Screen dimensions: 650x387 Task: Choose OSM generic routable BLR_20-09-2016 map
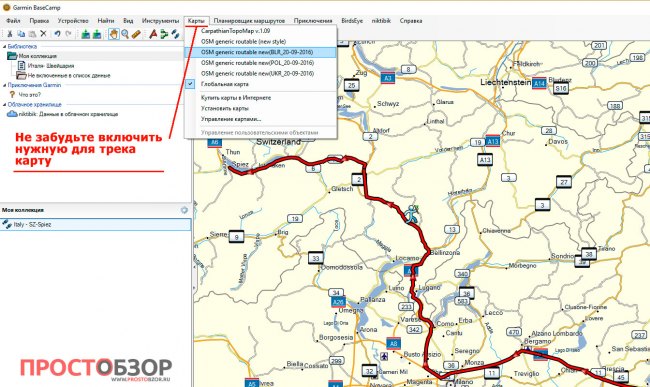tap(260, 52)
